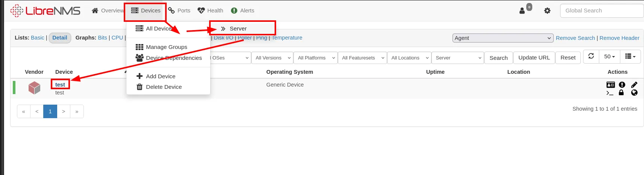Click the Remove Header link

point(619,38)
